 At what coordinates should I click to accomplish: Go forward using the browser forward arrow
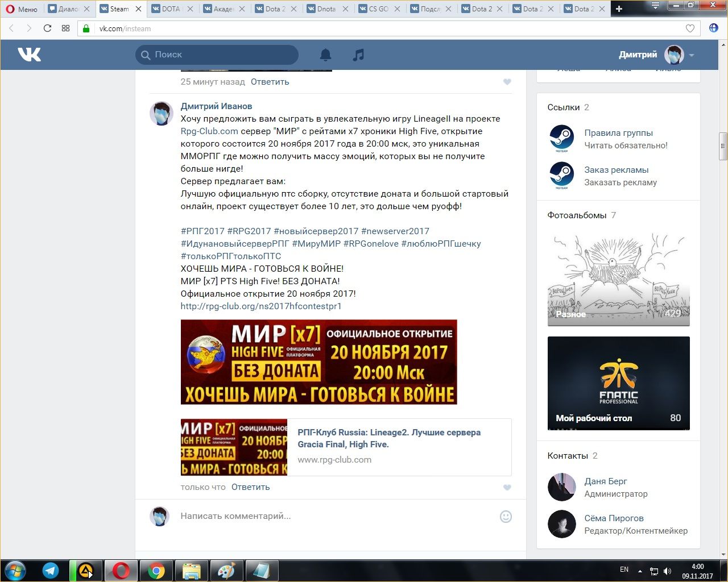click(x=29, y=28)
